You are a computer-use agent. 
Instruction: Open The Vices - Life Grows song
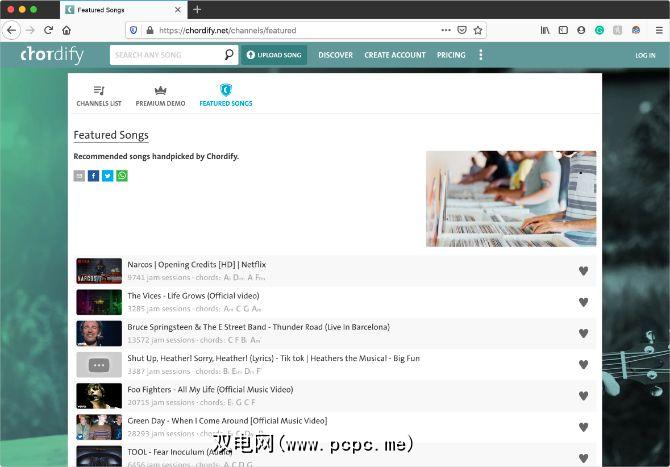[x=193, y=296]
